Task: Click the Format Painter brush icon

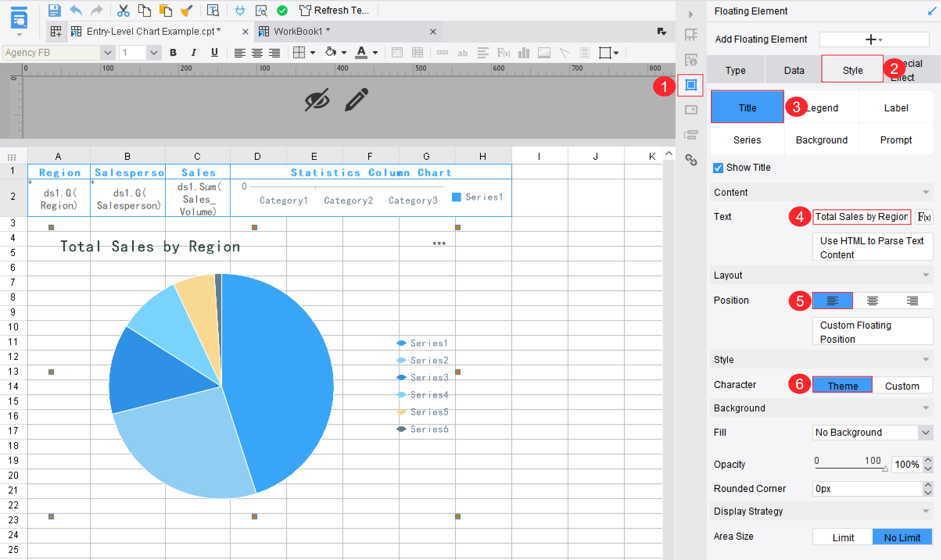Action: 187,11
